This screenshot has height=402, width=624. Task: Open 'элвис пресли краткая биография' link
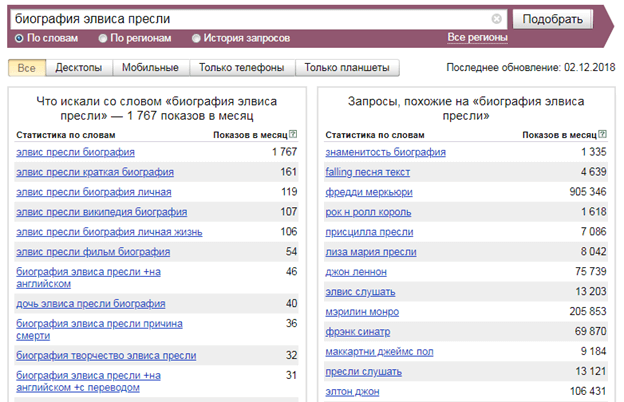coord(95,172)
